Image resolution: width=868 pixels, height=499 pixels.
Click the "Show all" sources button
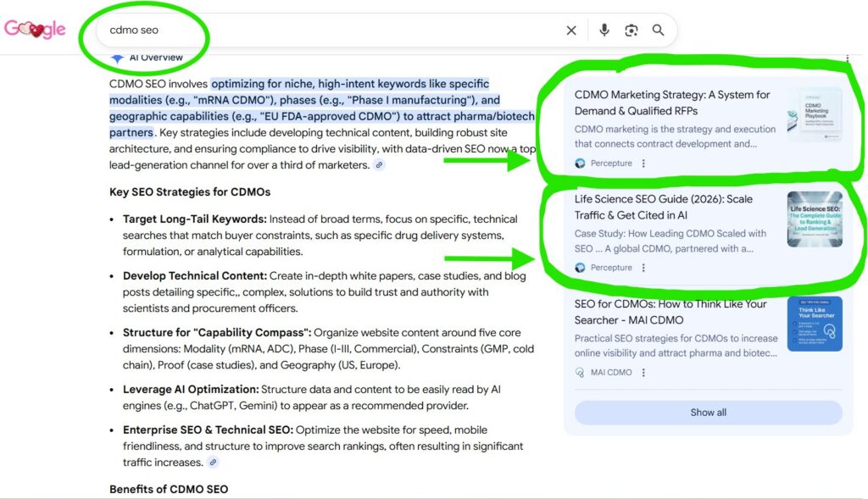click(x=708, y=413)
